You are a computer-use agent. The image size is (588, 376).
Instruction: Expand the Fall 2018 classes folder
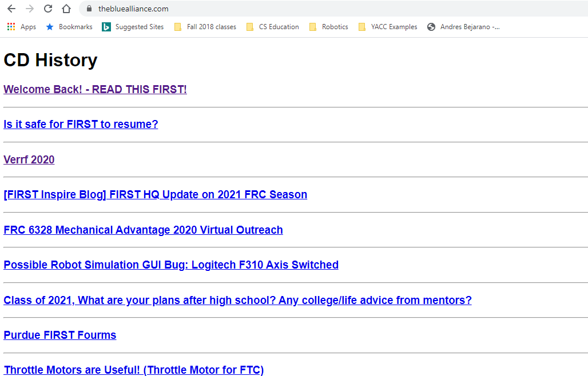click(x=205, y=27)
